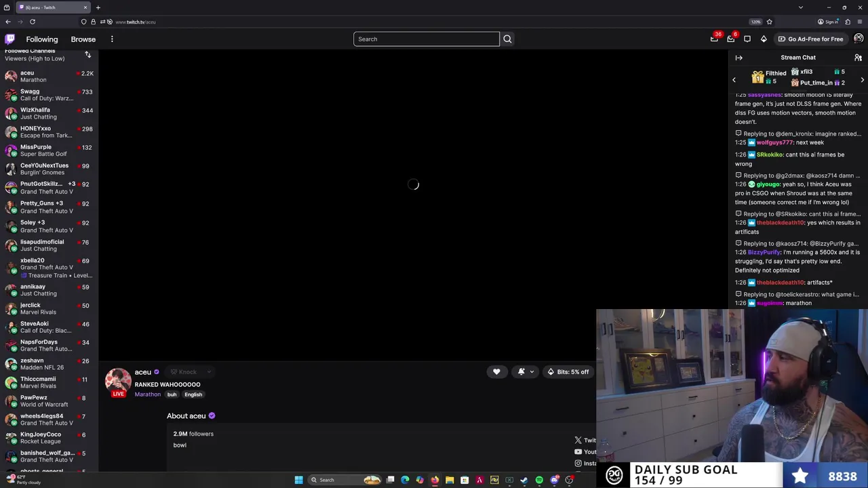Viewport: 868px width, 488px height.
Task: Show next gift leaderboard entry
Action: pos(862,80)
